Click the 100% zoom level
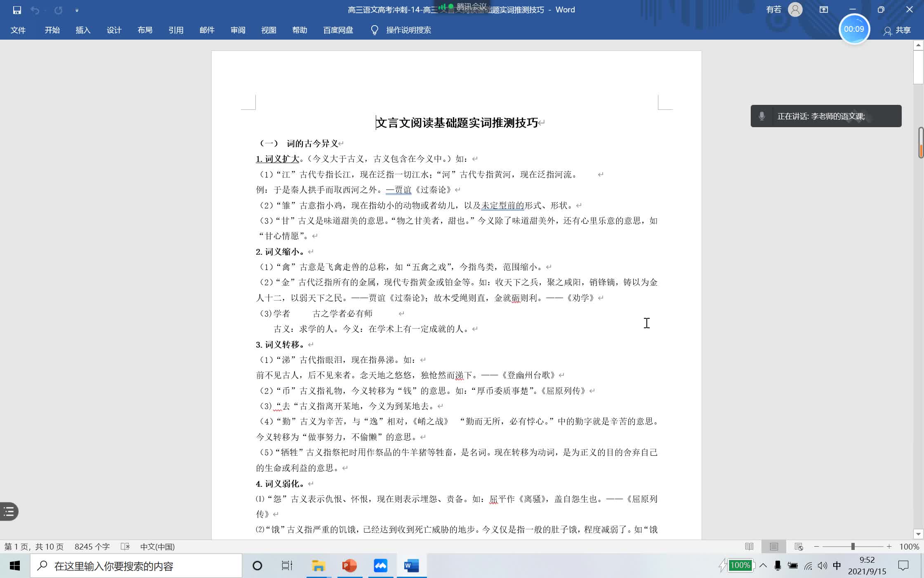The height and width of the screenshot is (578, 924). tap(909, 547)
